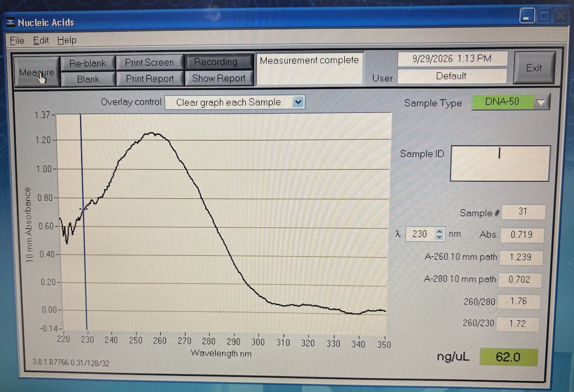Click the 260/280 ratio value 1.76
Screen dimensions: 574x392
[519, 302]
